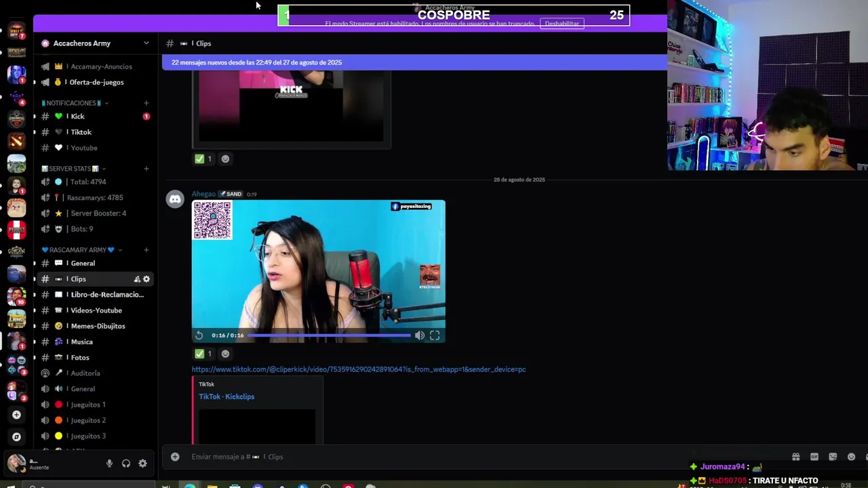Open the gift Nitro icon in message bar

coord(795,457)
